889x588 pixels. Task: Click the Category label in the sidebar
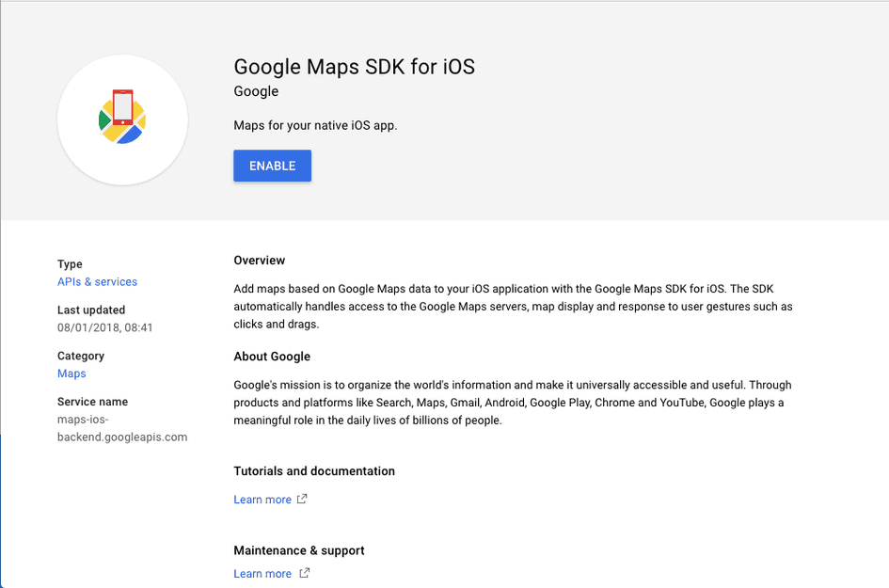[x=80, y=356]
